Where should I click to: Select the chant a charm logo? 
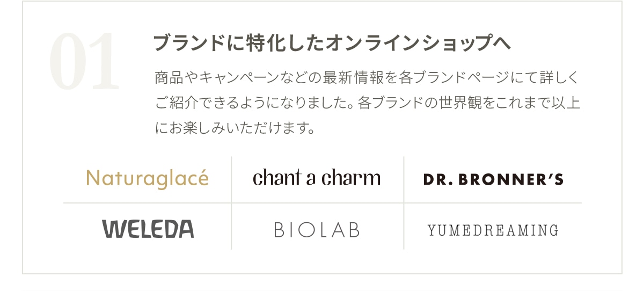317,178
